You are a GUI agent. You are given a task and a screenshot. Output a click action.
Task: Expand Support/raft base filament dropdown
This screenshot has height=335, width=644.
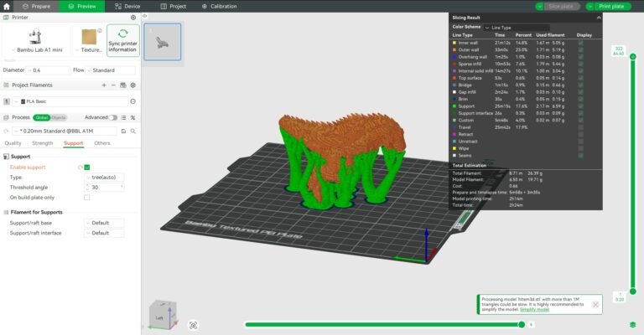point(103,223)
